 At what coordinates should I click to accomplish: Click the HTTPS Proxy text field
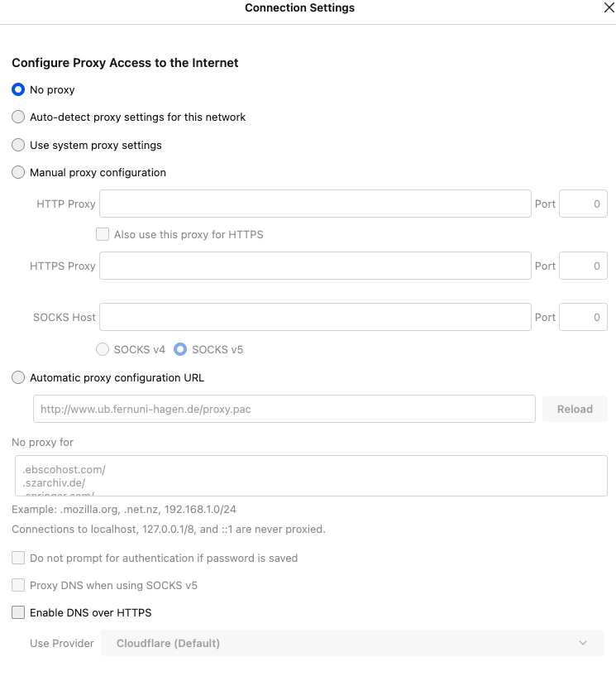click(x=315, y=266)
